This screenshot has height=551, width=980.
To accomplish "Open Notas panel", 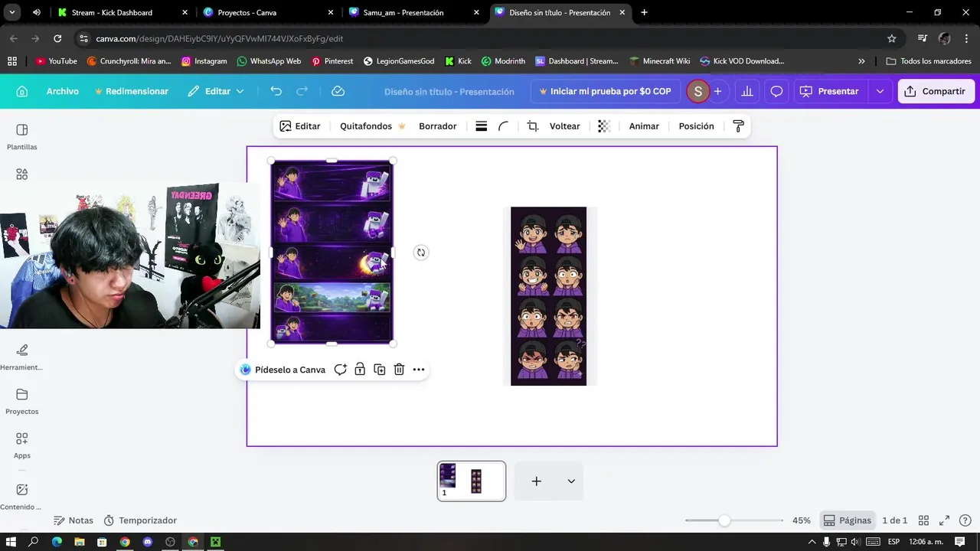I will [73, 520].
